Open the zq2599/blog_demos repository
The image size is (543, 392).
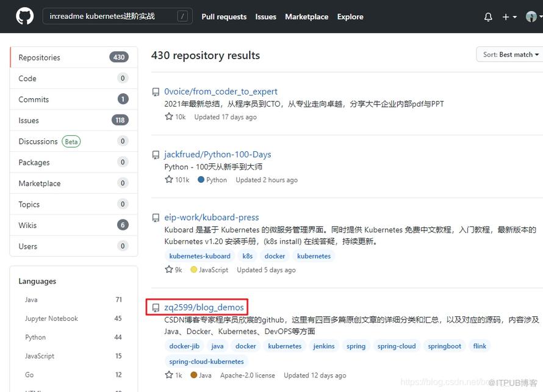[x=204, y=307]
